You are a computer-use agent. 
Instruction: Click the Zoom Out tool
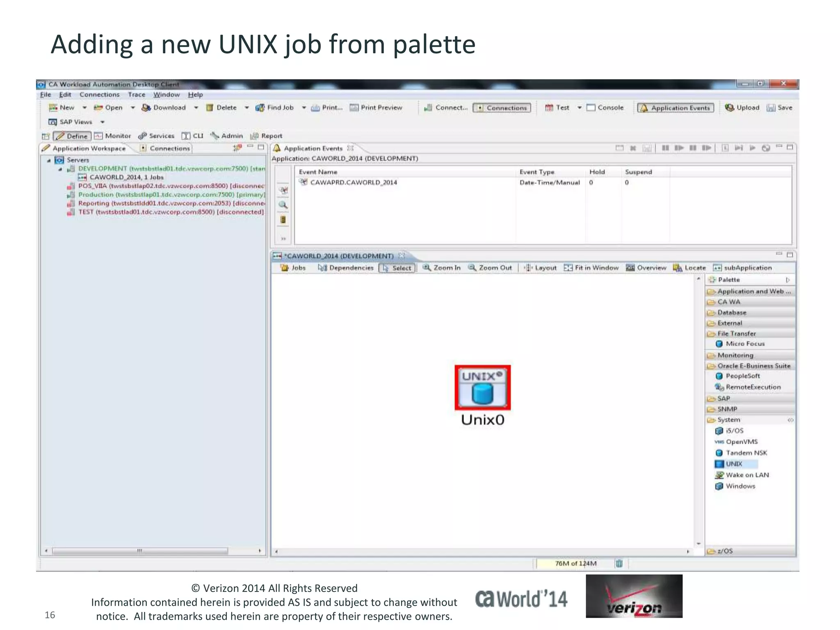490,267
